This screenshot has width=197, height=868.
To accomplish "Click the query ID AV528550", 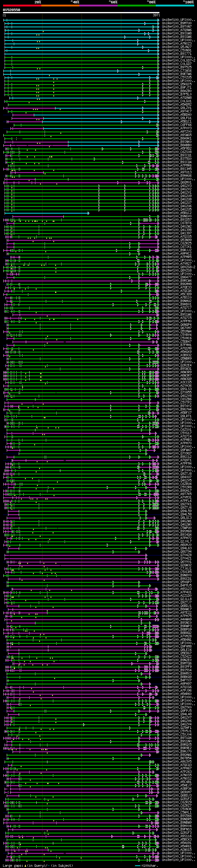I will pyautogui.click(x=11, y=10).
